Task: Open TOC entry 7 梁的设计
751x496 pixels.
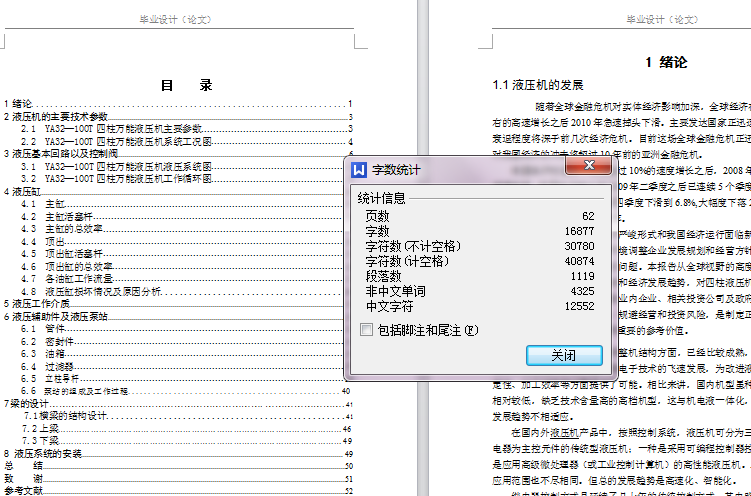Action: point(178,404)
